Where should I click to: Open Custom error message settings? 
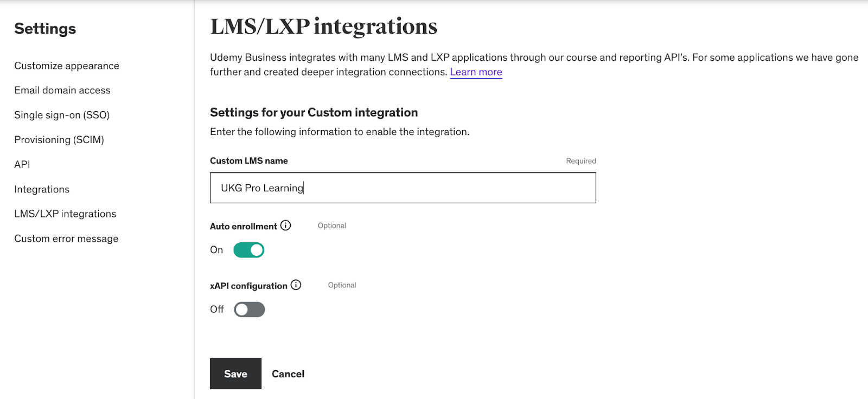pyautogui.click(x=66, y=239)
